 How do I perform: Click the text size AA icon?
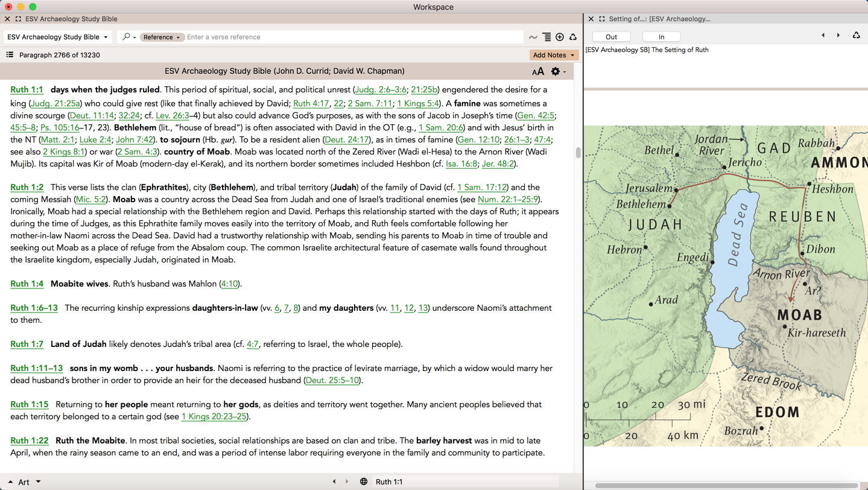(537, 71)
